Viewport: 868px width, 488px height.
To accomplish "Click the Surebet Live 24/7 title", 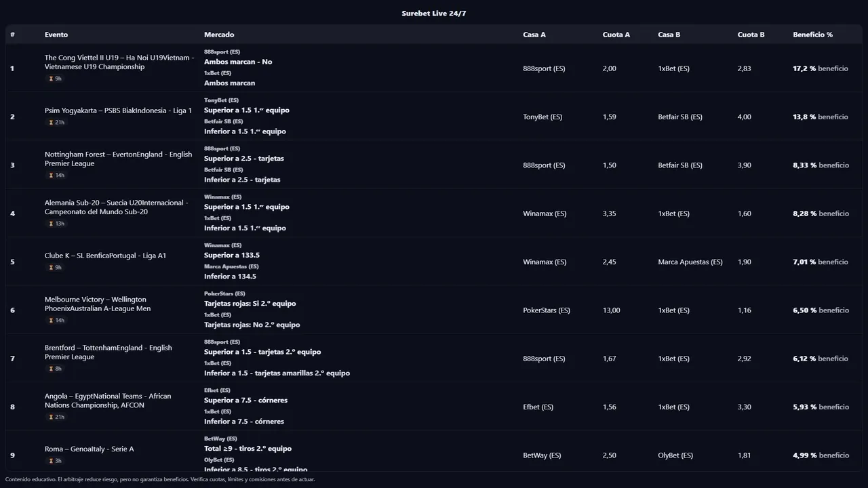I will (434, 14).
